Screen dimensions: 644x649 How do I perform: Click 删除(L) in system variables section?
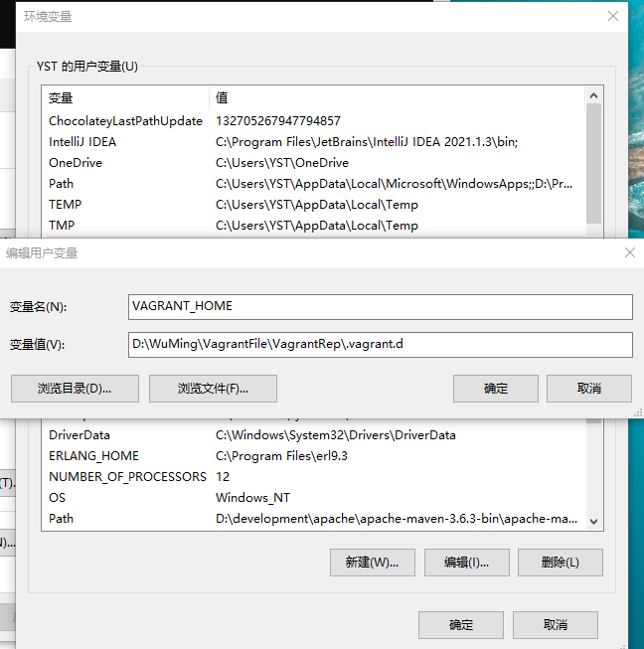[x=560, y=563]
